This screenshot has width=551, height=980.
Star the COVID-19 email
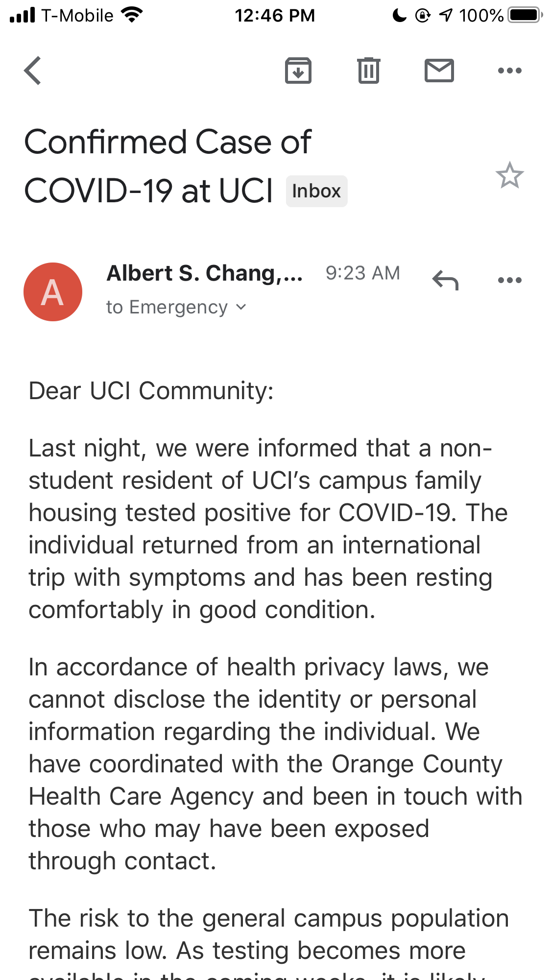coord(509,175)
